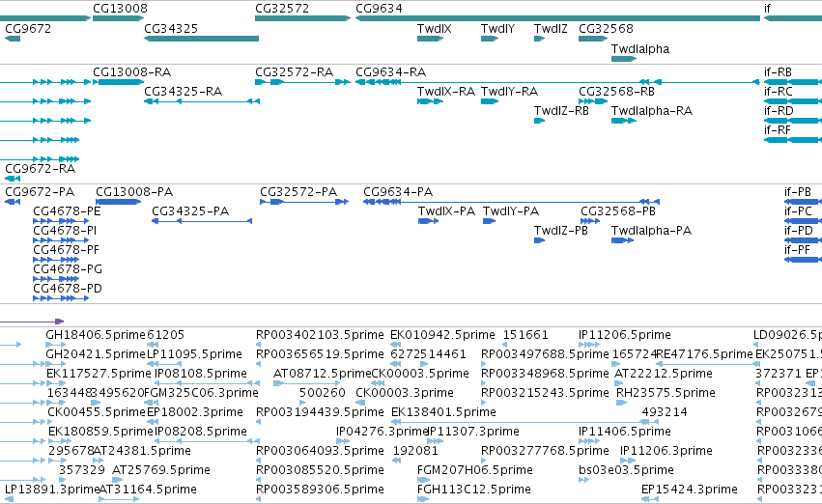The height and width of the screenshot is (504, 822).
Task: Click the if-PC protein label
Action: point(798,211)
